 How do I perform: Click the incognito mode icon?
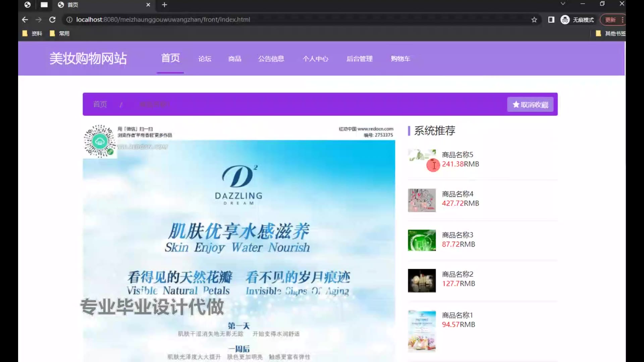(x=565, y=20)
